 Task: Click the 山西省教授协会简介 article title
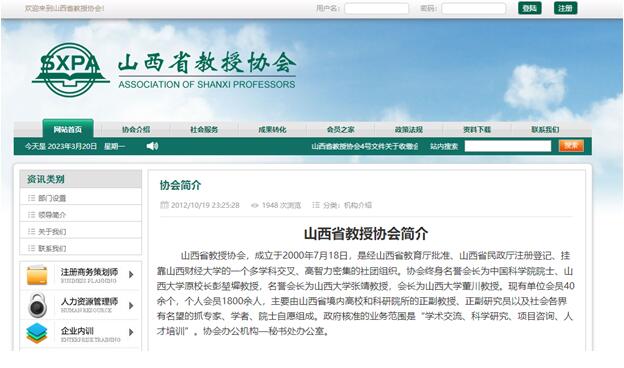366,234
